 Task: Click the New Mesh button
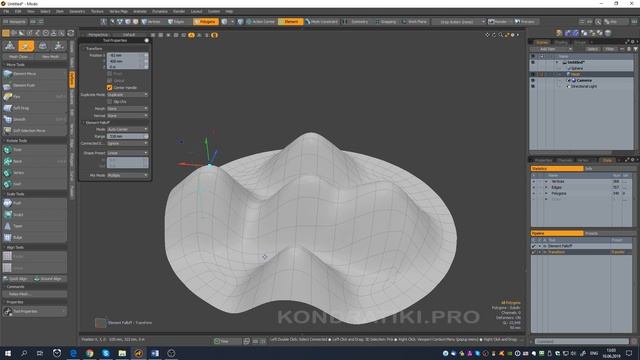(x=51, y=57)
